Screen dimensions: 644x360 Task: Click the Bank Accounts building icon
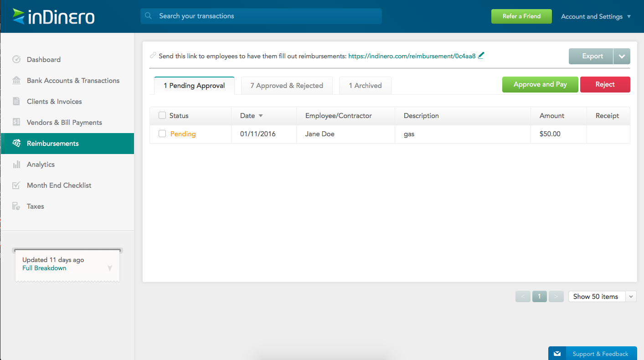coord(16,81)
